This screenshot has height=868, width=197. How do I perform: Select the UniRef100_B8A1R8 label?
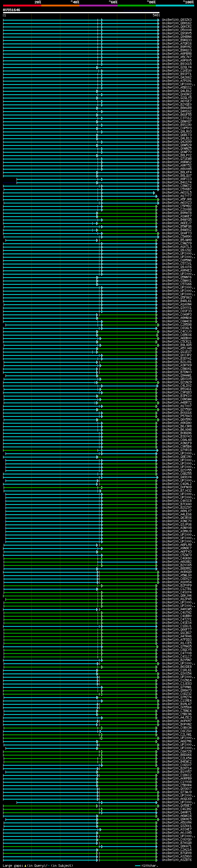coord(177,108)
